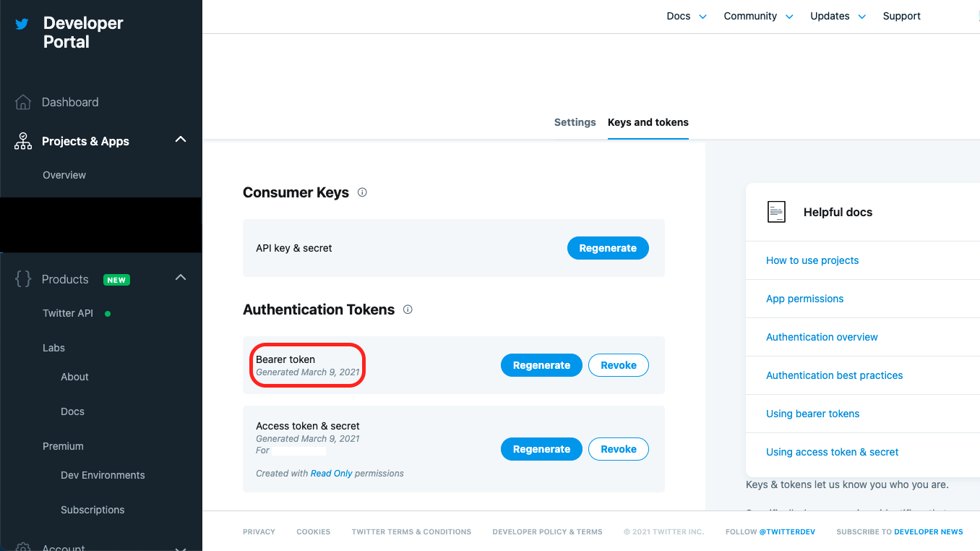Collapse the Projects & Apps section
Viewport: 980px width, 551px height.
[x=181, y=140]
